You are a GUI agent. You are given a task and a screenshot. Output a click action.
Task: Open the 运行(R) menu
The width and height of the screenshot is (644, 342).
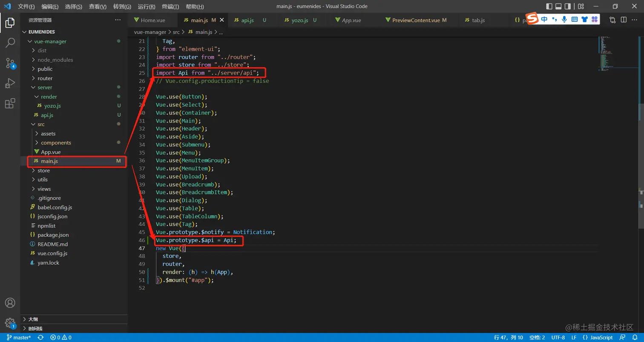click(147, 6)
